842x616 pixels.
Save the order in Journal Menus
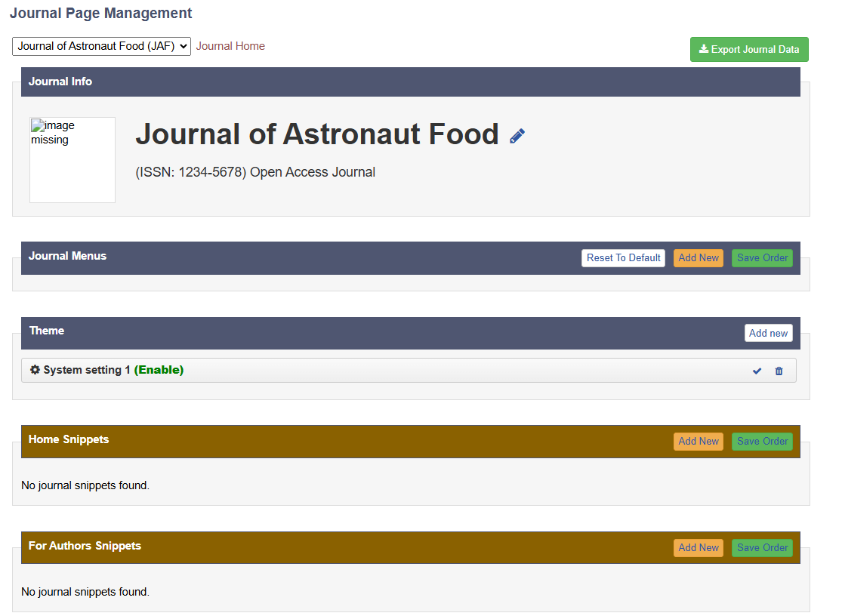[762, 258]
